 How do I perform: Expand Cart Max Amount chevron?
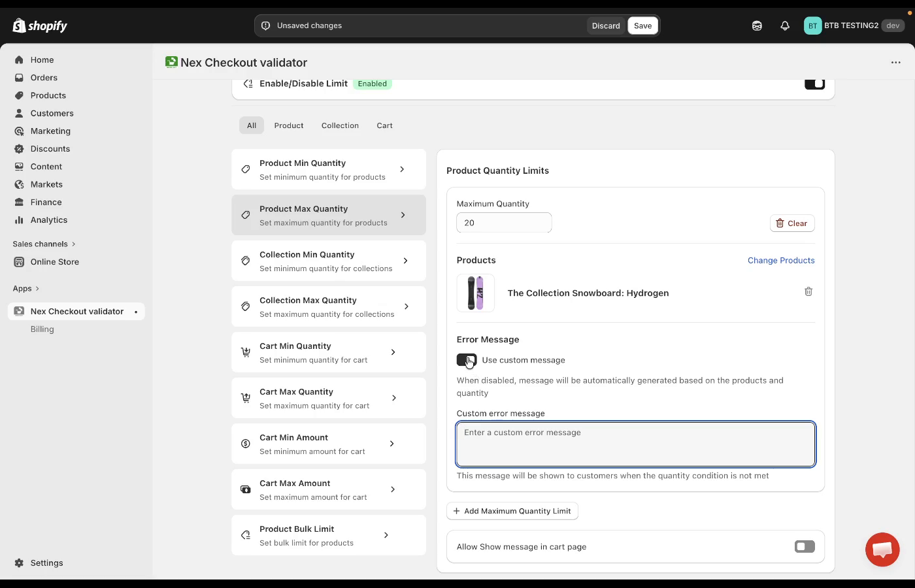tap(393, 489)
